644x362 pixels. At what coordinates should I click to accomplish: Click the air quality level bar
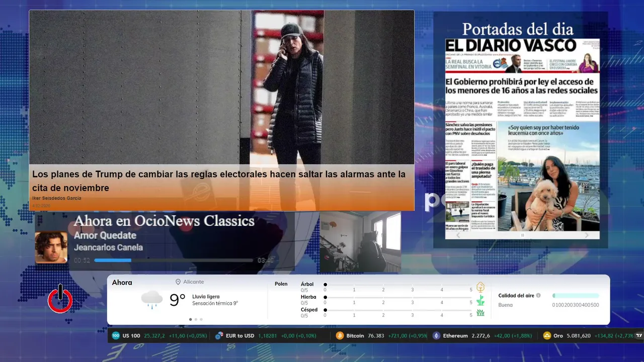pos(576,296)
